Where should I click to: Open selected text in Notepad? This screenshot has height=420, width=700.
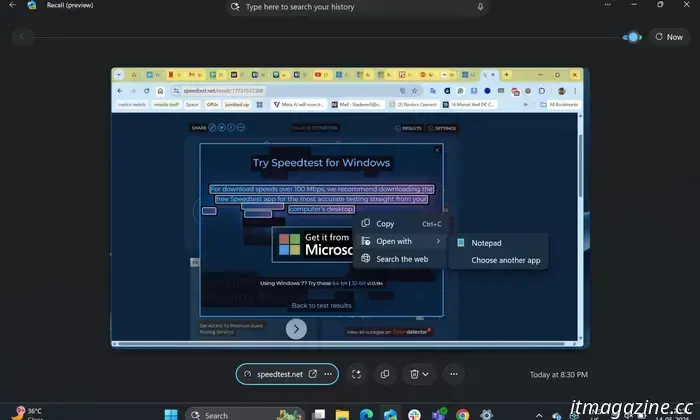coord(499,243)
